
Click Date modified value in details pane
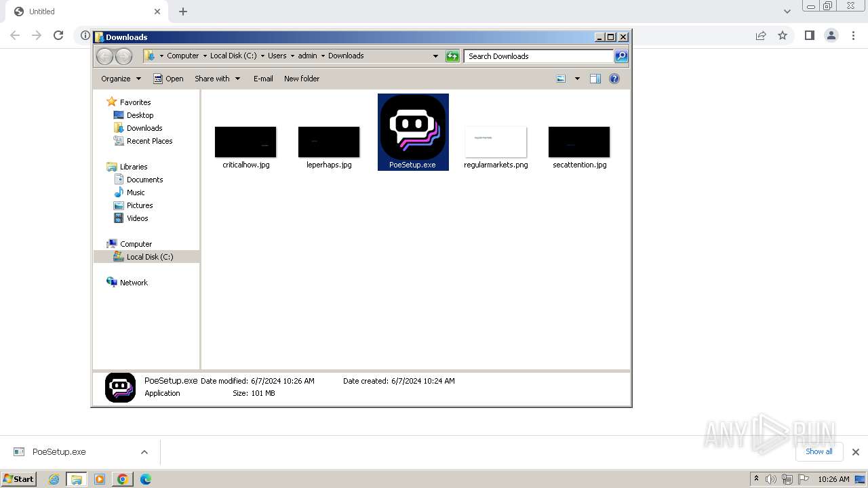[x=283, y=381]
